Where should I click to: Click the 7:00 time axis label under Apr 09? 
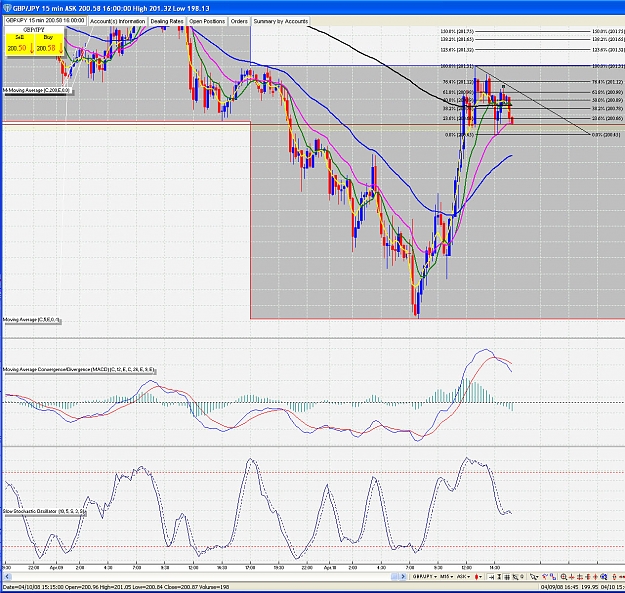click(137, 567)
